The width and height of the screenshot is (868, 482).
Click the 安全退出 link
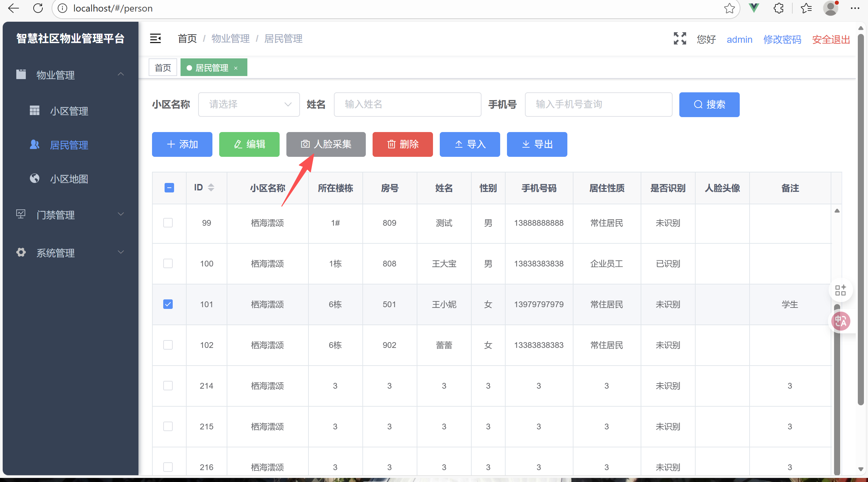pyautogui.click(x=831, y=39)
